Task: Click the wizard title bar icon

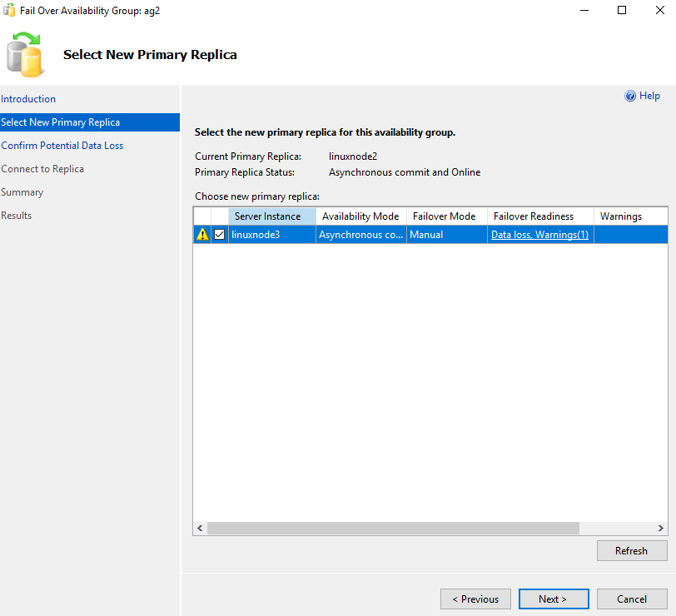Action: [9, 10]
